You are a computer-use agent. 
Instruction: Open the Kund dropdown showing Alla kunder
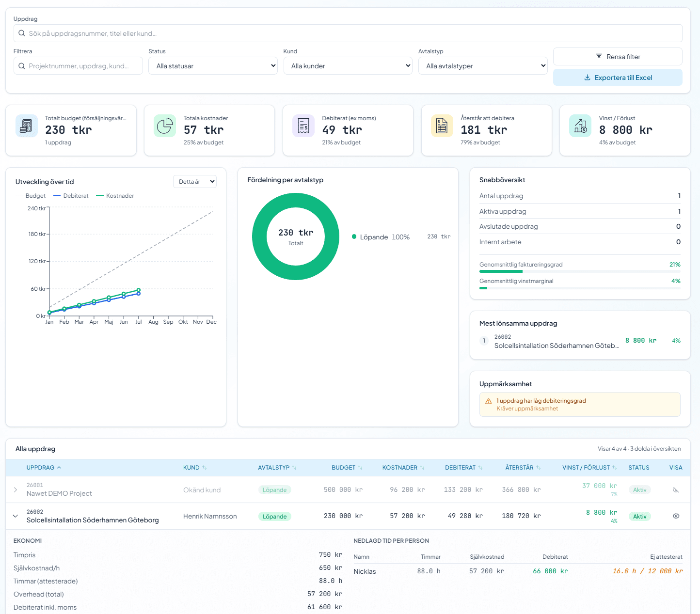pos(348,66)
